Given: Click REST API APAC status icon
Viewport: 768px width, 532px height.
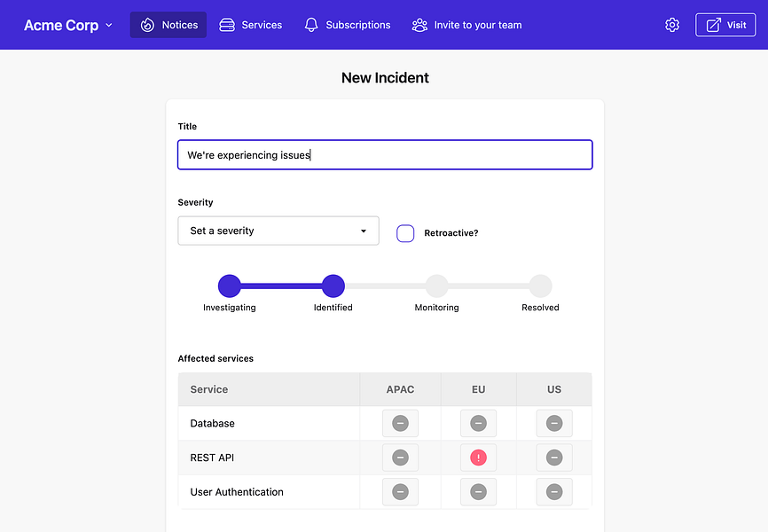Looking at the screenshot, I should (x=400, y=458).
